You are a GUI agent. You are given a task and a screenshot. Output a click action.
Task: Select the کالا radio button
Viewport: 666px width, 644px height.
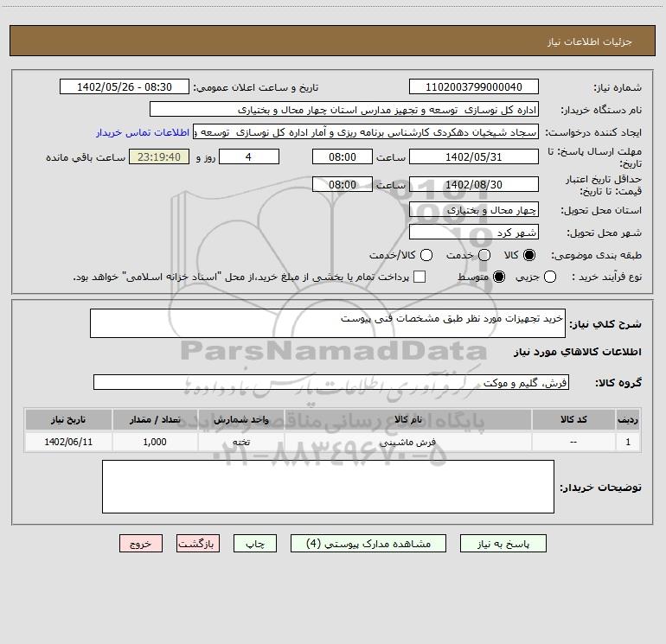(x=529, y=255)
